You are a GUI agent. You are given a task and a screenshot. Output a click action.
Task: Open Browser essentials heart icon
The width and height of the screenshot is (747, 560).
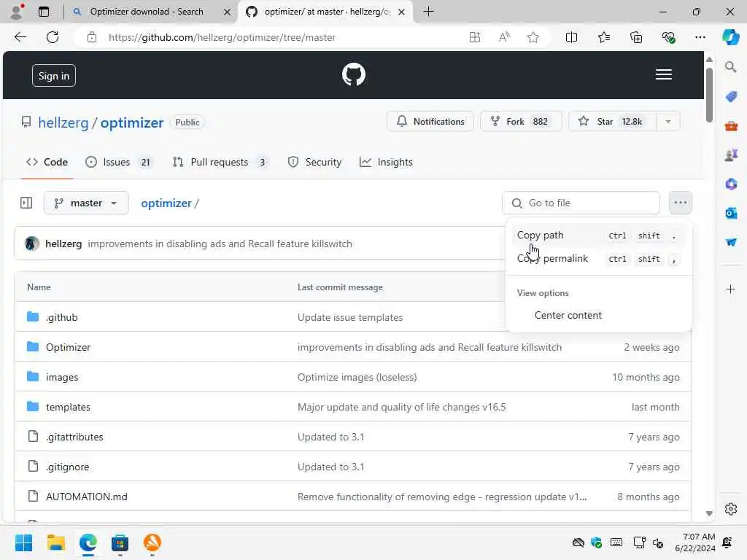tap(668, 37)
